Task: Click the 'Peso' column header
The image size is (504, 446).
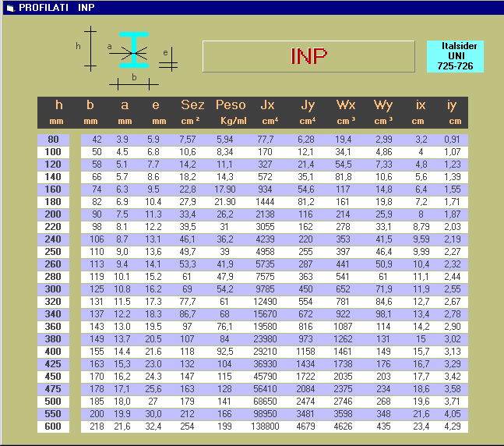Action: click(231, 105)
